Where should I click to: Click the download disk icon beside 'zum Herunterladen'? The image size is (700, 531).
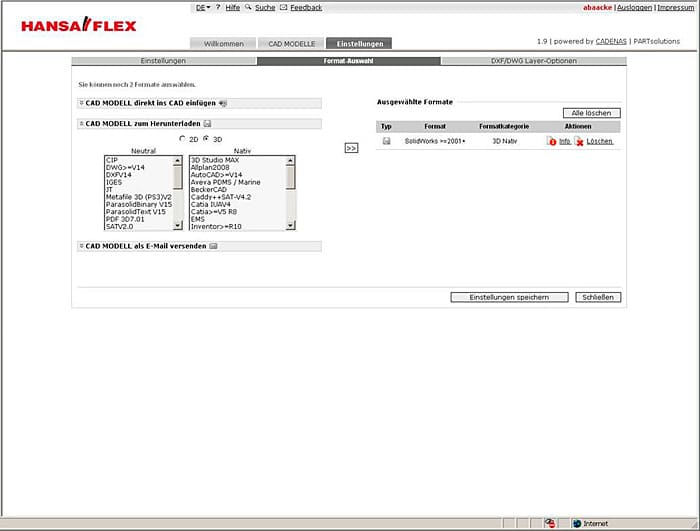point(208,124)
